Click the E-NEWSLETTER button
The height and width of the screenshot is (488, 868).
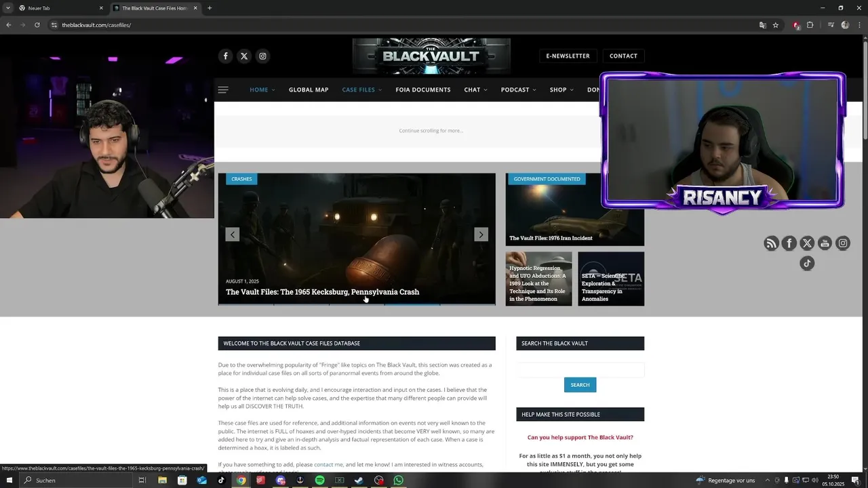click(x=568, y=56)
